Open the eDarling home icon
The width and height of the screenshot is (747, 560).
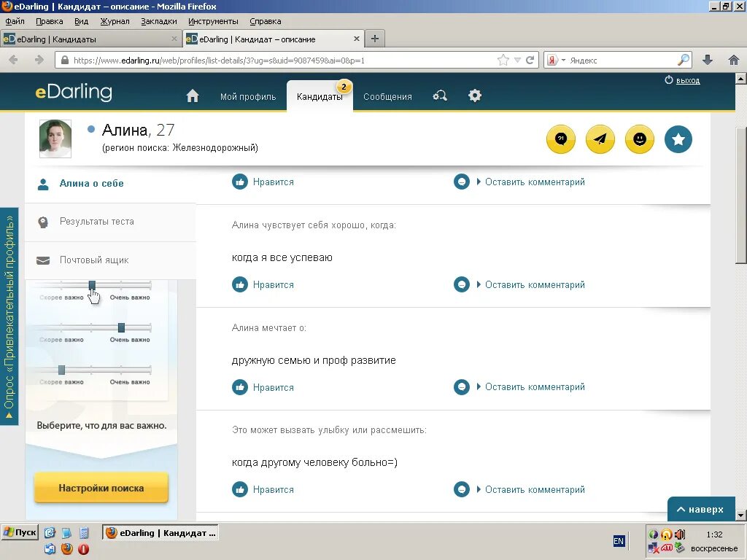(x=193, y=96)
